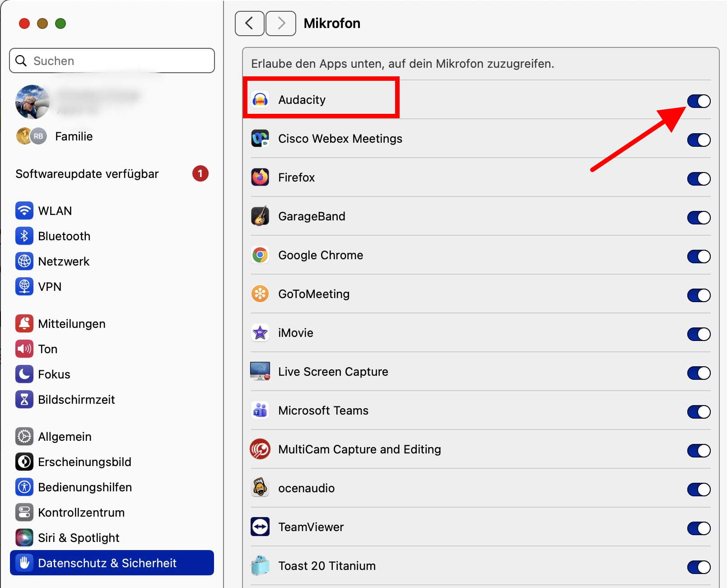Click the Siri & Spotlight icon

pos(24,537)
